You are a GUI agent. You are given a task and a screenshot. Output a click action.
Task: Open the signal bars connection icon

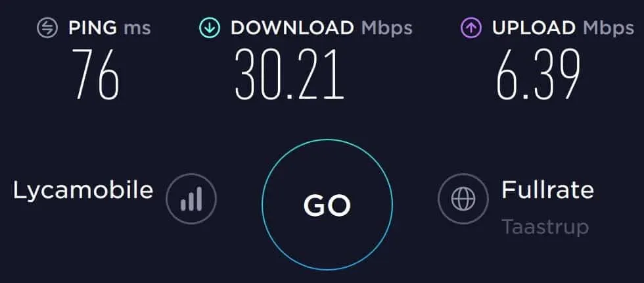[x=191, y=199]
